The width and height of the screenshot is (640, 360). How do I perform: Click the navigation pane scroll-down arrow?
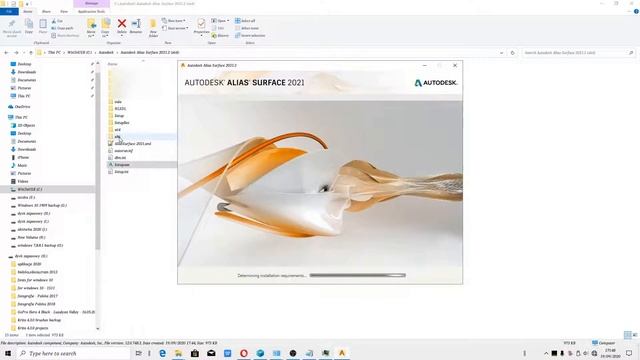(98, 329)
